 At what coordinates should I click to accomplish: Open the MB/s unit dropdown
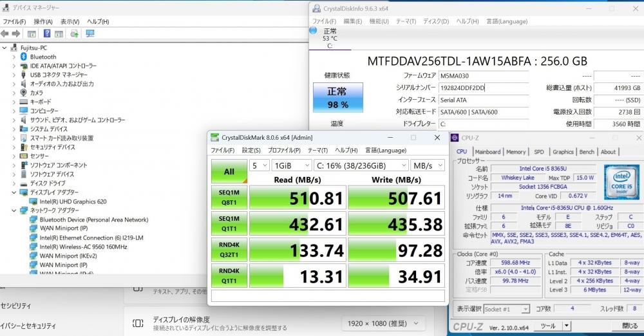428,165
